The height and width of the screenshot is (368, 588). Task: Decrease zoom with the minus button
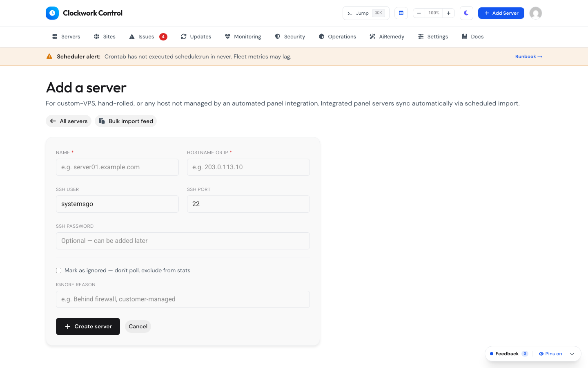pyautogui.click(x=419, y=13)
